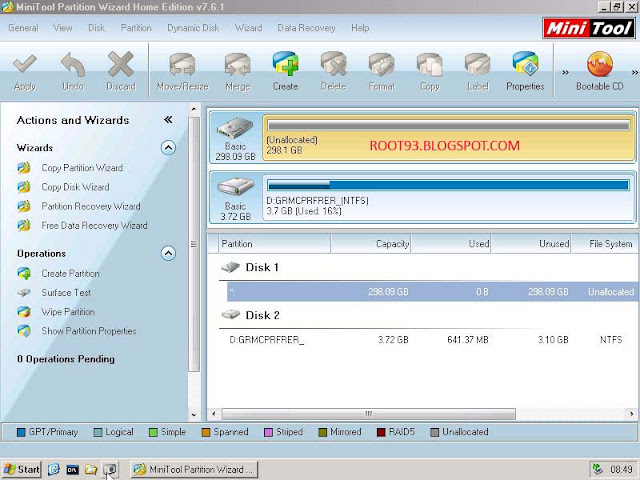The image size is (640, 480).
Task: Click the Disk 2 label in list
Action: click(262, 315)
